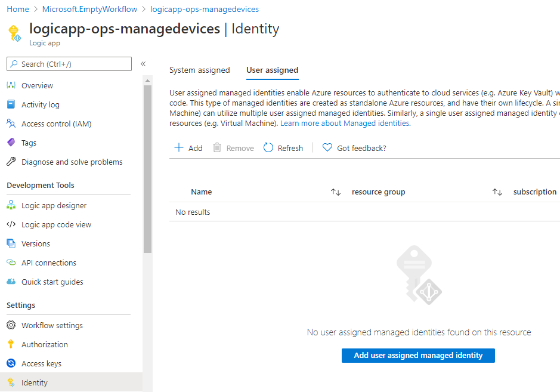
Task: Click the Access keys blue circular icon
Action: click(11, 363)
